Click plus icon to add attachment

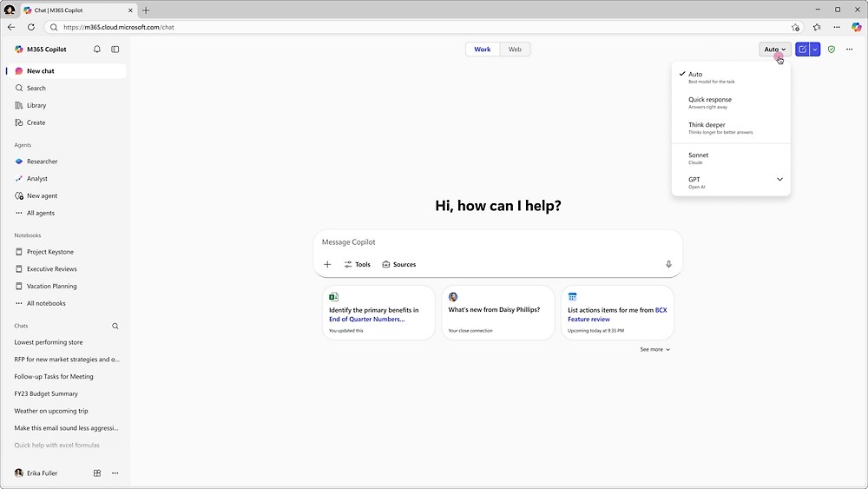[327, 264]
